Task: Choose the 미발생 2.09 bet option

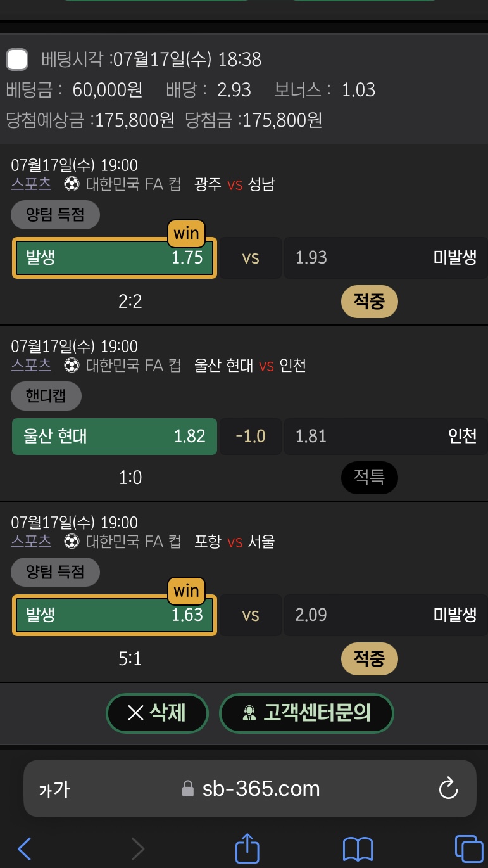Action: 385,615
